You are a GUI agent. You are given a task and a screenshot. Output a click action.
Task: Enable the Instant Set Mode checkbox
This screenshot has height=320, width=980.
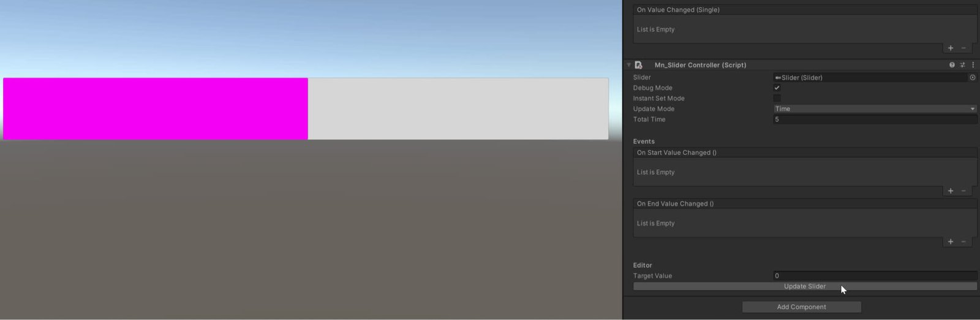tap(777, 98)
